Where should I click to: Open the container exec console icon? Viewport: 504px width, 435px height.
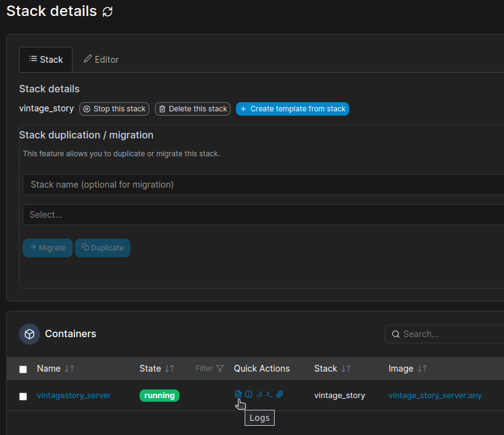pos(269,394)
